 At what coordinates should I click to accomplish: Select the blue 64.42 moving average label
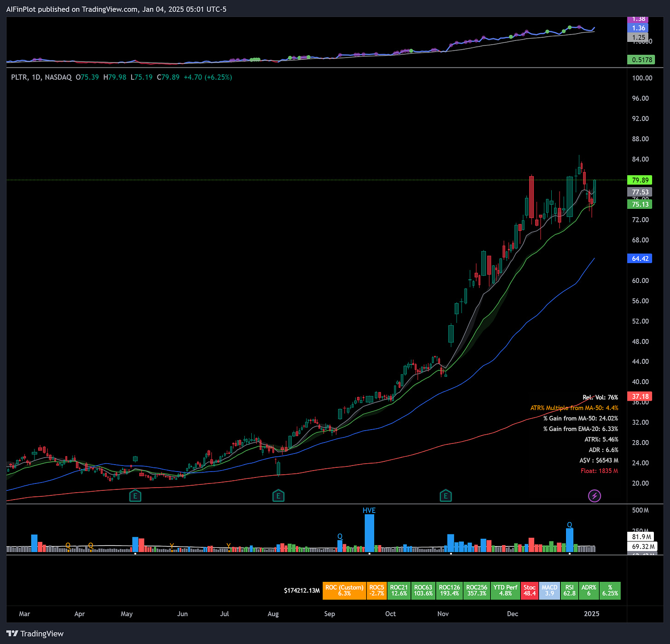click(640, 259)
